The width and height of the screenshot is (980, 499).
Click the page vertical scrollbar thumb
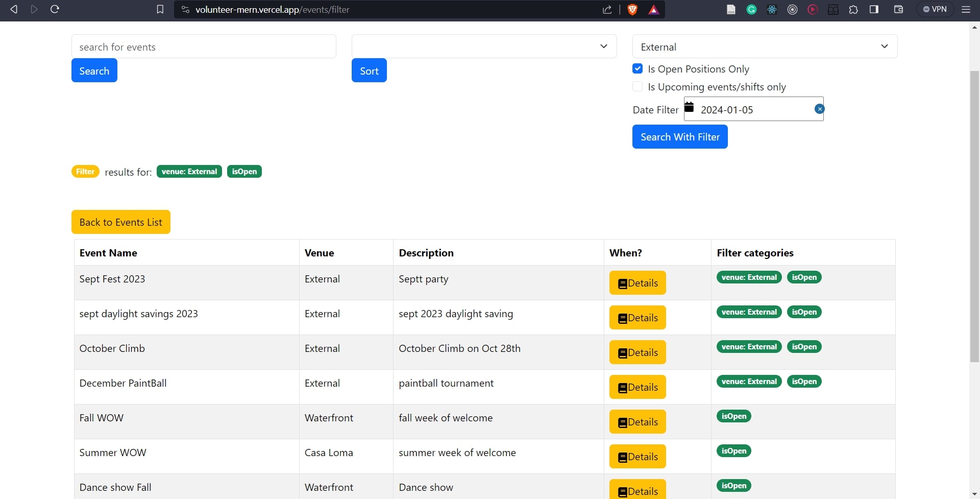click(x=974, y=217)
